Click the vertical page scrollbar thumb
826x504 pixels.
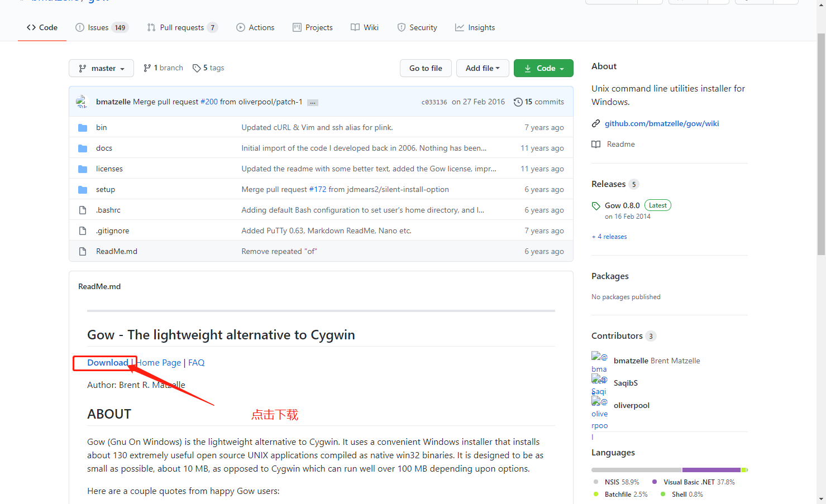coord(821,143)
